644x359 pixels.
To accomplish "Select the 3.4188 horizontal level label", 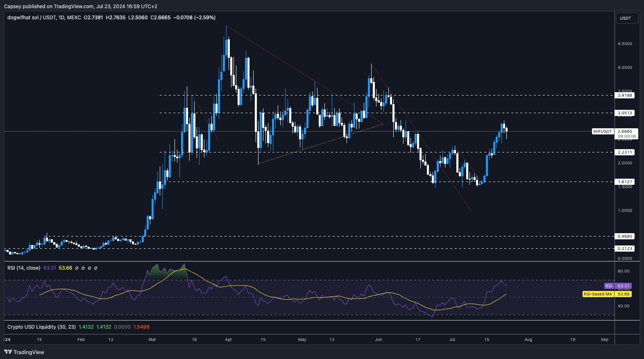I will pyautogui.click(x=625, y=95).
